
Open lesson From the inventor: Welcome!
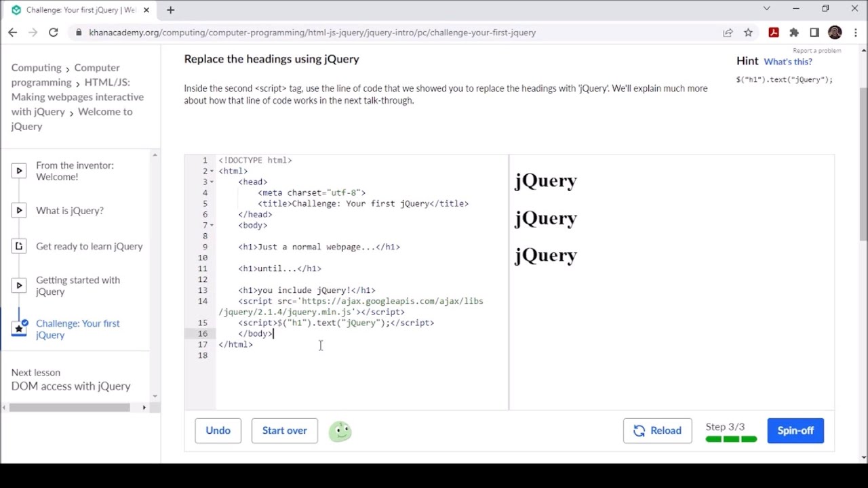tap(75, 171)
